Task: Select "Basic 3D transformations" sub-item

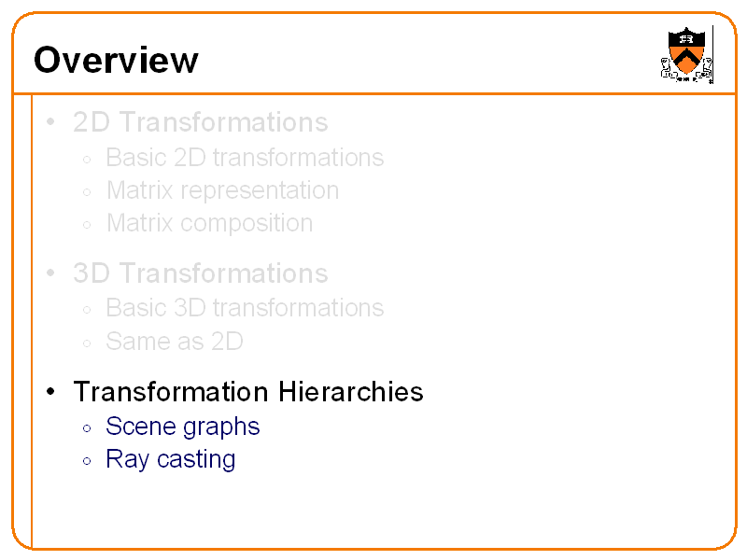Action: coord(245,308)
